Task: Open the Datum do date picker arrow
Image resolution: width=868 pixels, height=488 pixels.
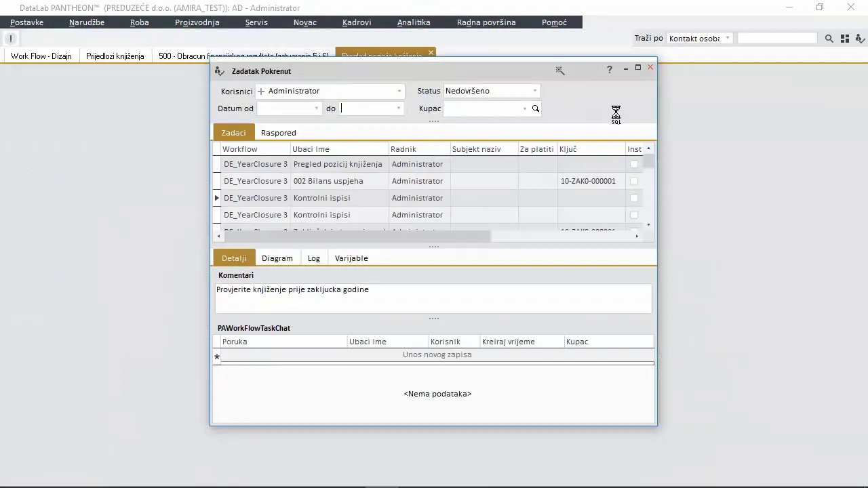Action: [398, 108]
